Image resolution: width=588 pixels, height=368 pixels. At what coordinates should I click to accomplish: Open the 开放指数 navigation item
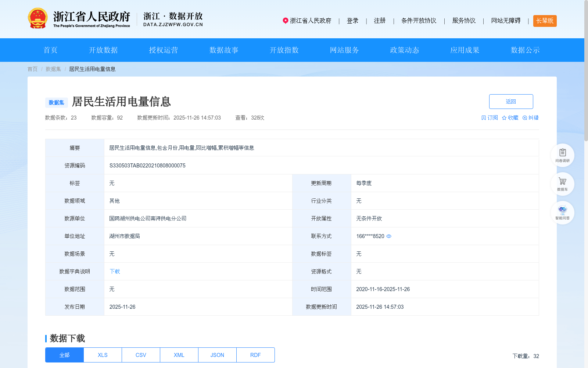coord(284,50)
